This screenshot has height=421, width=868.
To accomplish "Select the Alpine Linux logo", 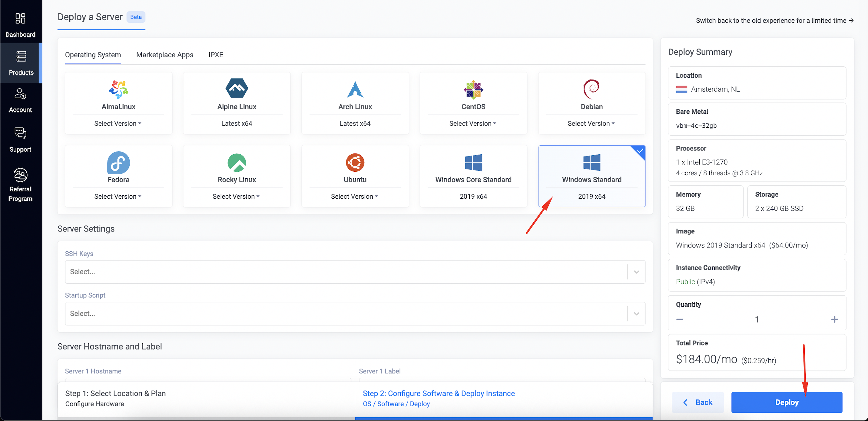I will click(x=237, y=88).
